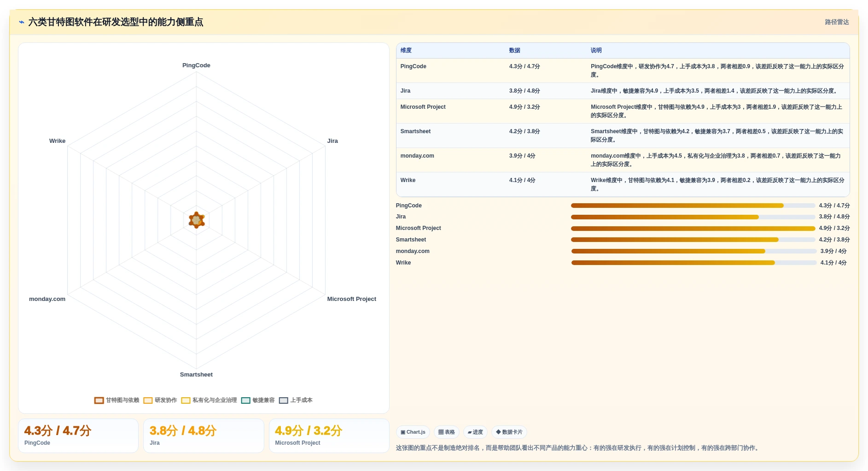Image resolution: width=868 pixels, height=471 pixels.
Task: Click the 数据 column header
Action: [515, 51]
